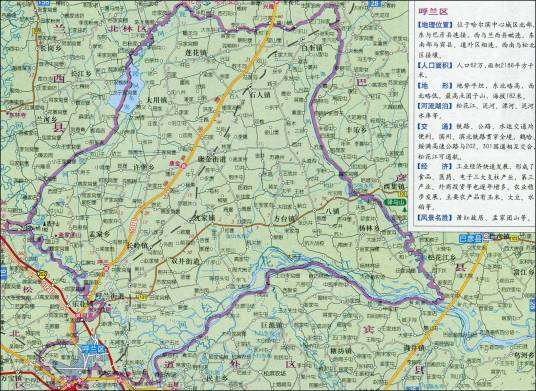Select the 【地理位置】 heading in info panel
Image resolution: width=536 pixels, height=391 pixels.
(435, 25)
